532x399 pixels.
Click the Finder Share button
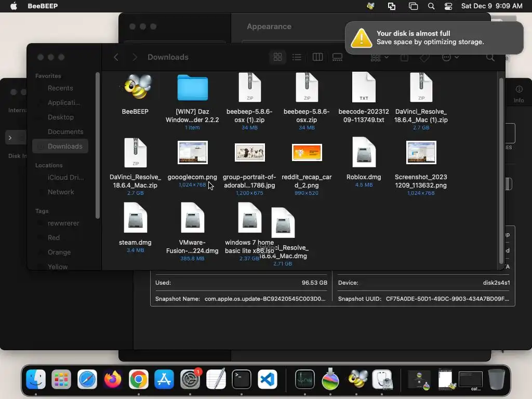click(404, 57)
